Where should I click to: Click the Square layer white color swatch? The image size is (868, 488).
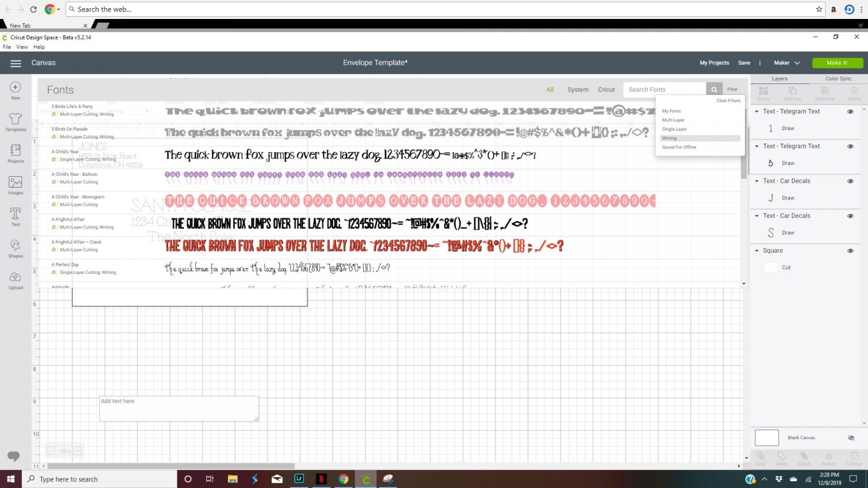point(770,267)
